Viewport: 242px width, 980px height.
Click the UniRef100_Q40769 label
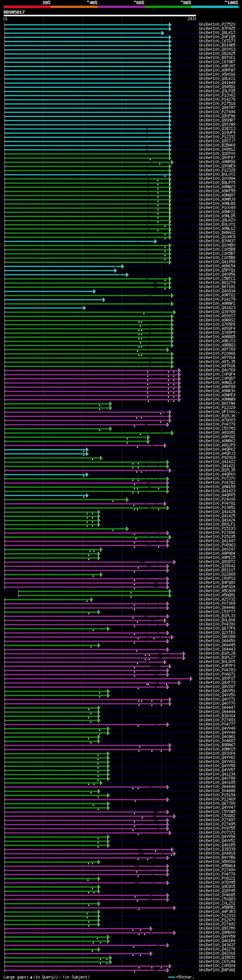pyautogui.click(x=217, y=371)
